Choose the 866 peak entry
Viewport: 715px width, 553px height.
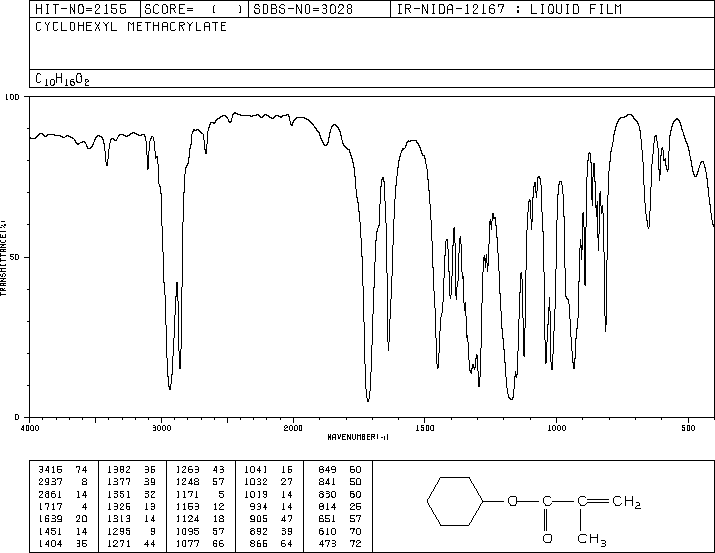(259, 543)
